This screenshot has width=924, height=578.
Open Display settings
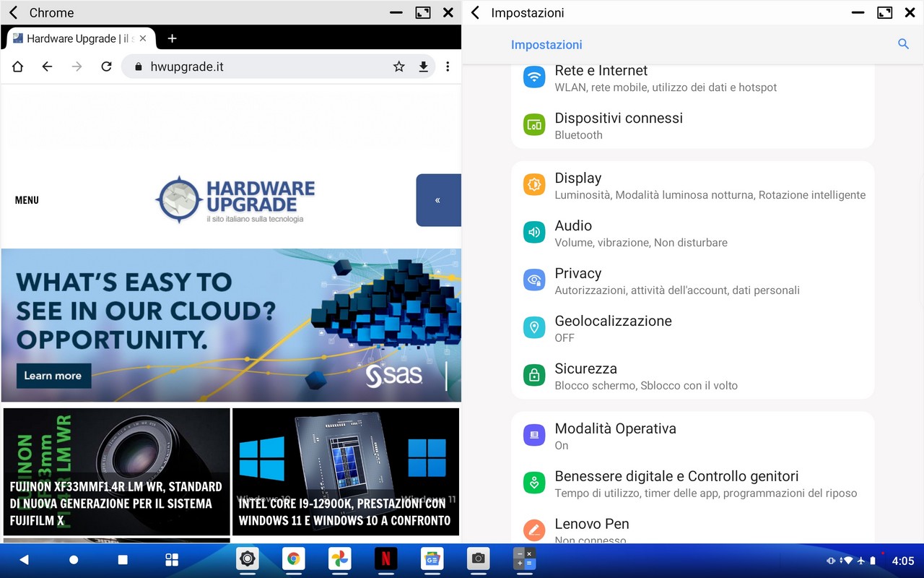click(x=692, y=185)
